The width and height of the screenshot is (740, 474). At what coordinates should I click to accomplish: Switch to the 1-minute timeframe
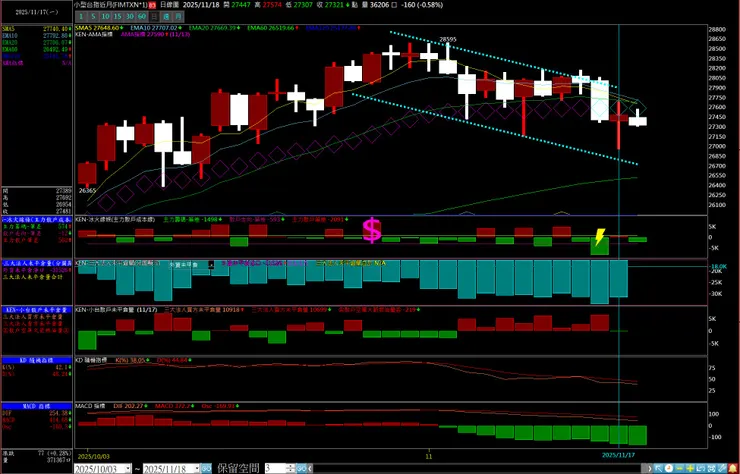pyautogui.click(x=81, y=17)
